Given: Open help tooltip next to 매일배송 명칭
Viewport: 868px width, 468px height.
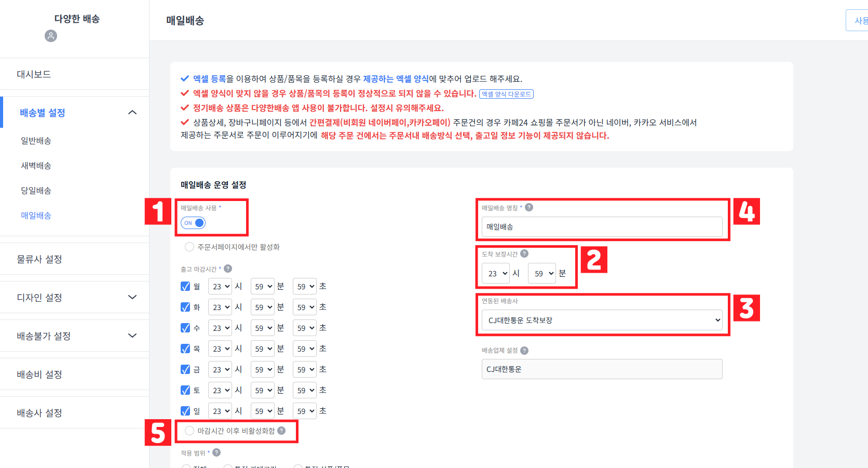Looking at the screenshot, I should point(528,207).
